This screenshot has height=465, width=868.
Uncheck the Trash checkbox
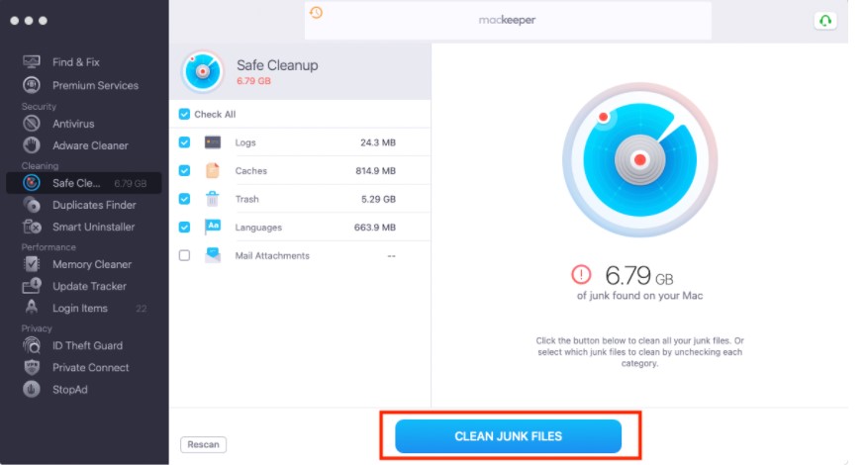pyautogui.click(x=184, y=199)
